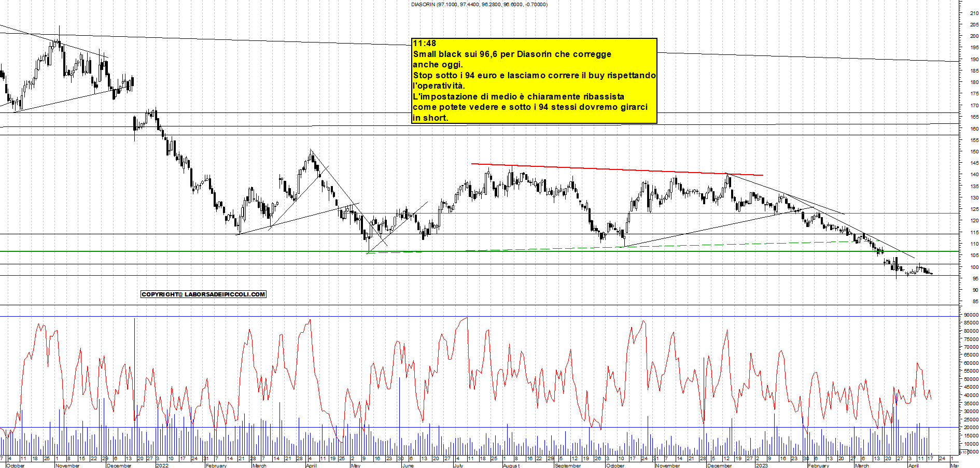Click the 85 price axis label

click(x=975, y=302)
